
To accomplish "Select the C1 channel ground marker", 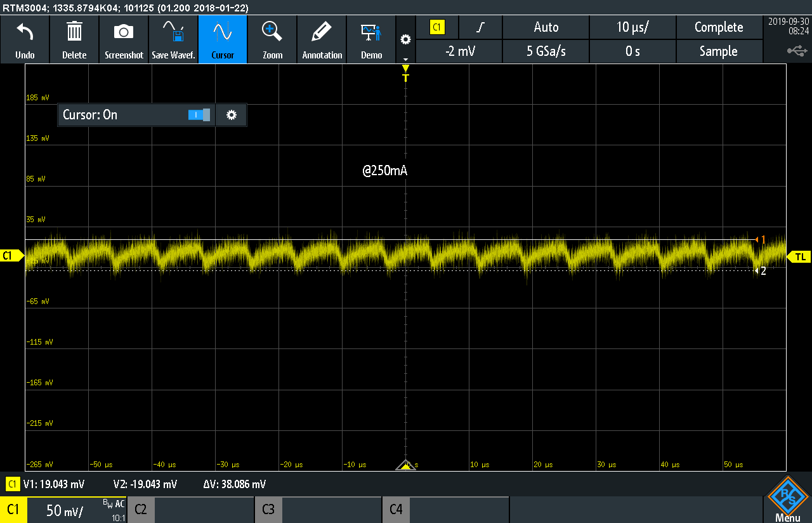I will point(11,256).
